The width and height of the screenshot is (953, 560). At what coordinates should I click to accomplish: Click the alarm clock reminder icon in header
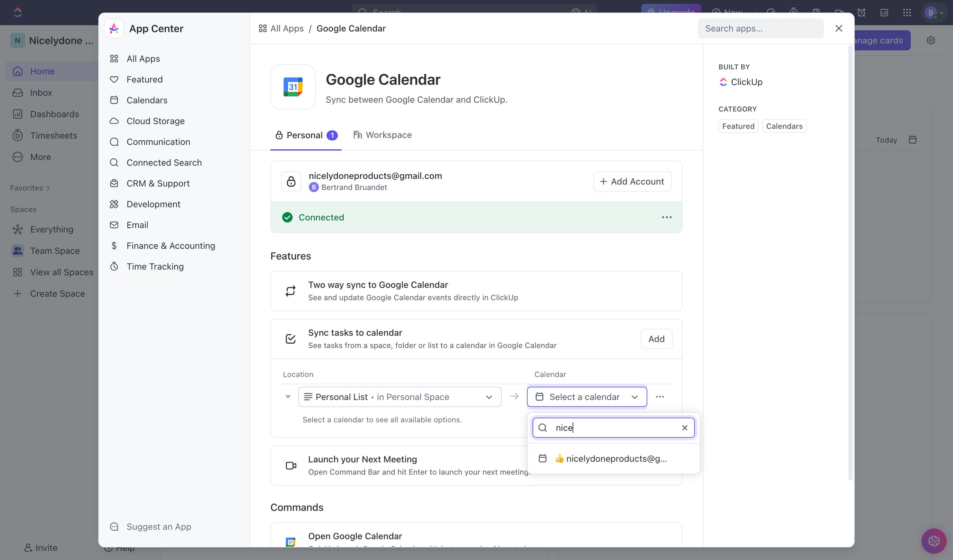[x=861, y=13]
